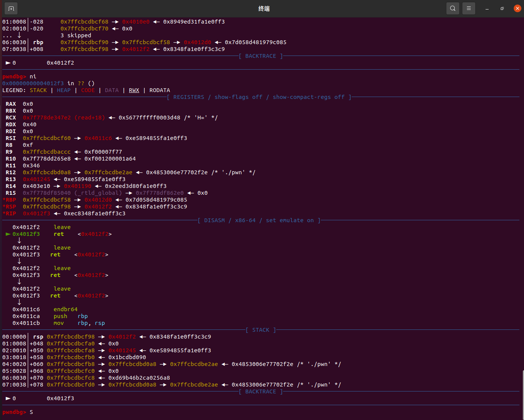Click the R14 value 0x403e10
The image size is (524, 420).
(x=37, y=186)
